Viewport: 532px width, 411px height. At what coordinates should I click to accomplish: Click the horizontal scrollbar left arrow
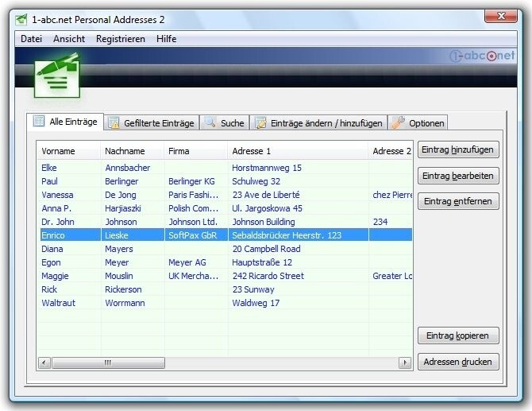[x=44, y=363]
